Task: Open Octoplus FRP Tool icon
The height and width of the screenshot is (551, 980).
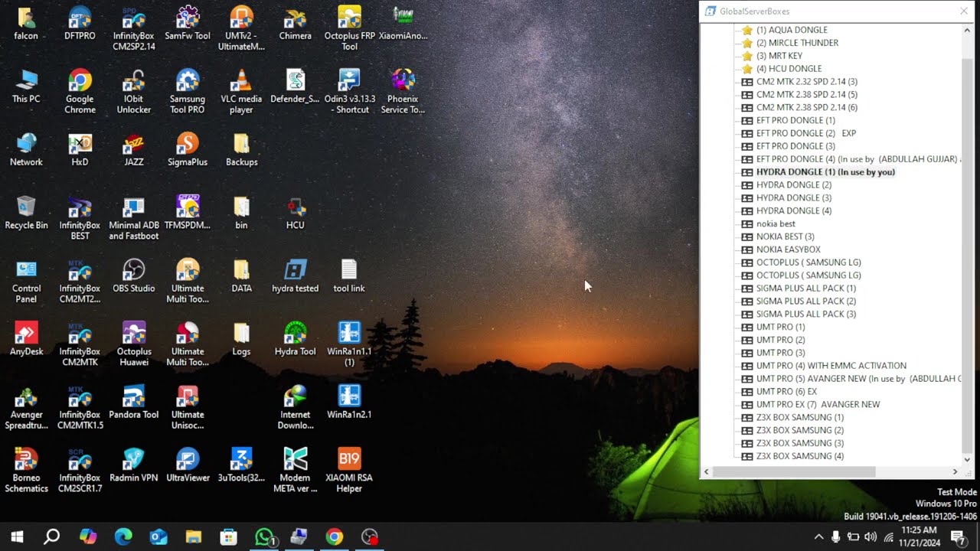Action: [349, 29]
